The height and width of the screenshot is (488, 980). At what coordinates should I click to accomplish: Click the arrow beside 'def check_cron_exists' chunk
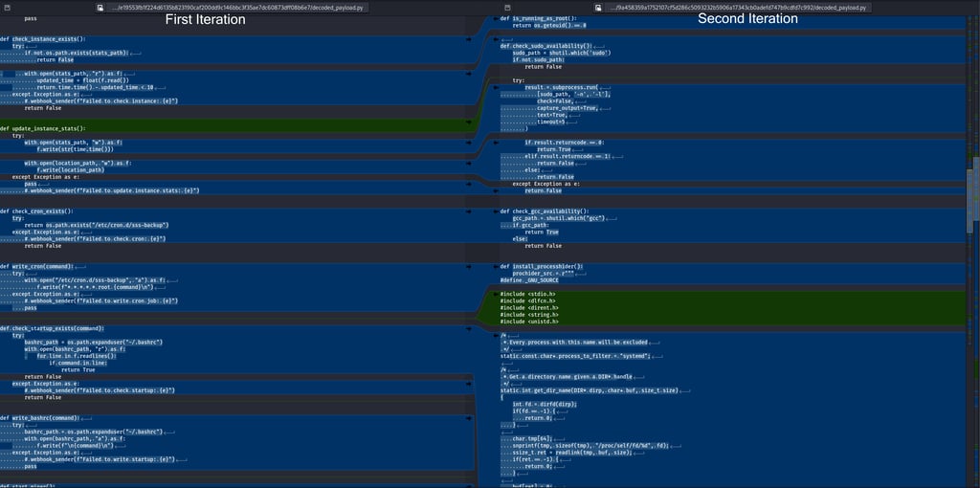469,211
